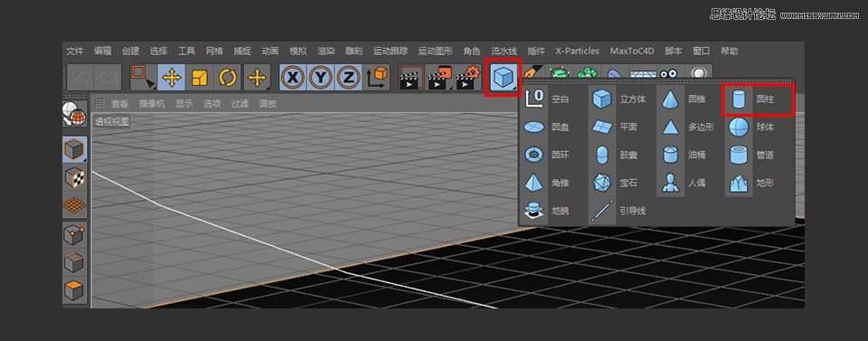Activate the Rotate tool

[x=228, y=78]
